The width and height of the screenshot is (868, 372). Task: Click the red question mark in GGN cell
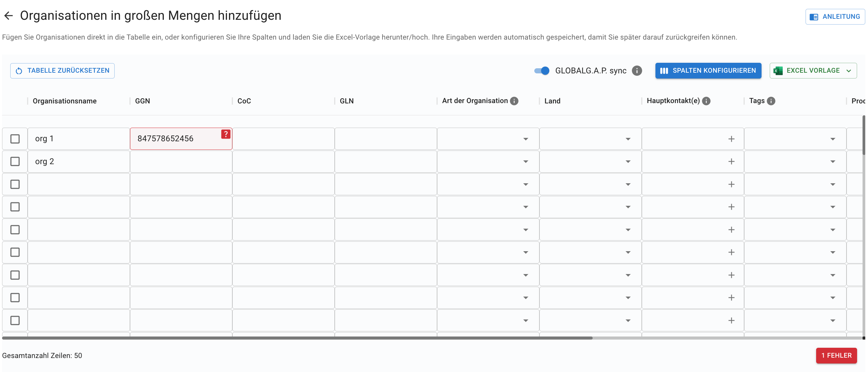pos(226,134)
